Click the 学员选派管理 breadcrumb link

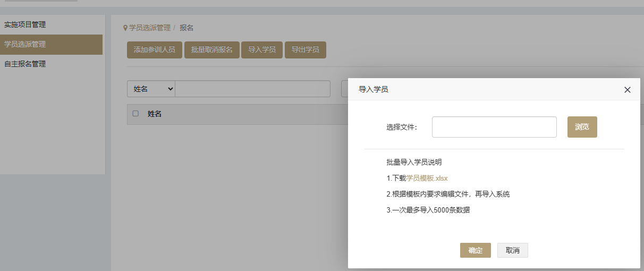[x=149, y=28]
